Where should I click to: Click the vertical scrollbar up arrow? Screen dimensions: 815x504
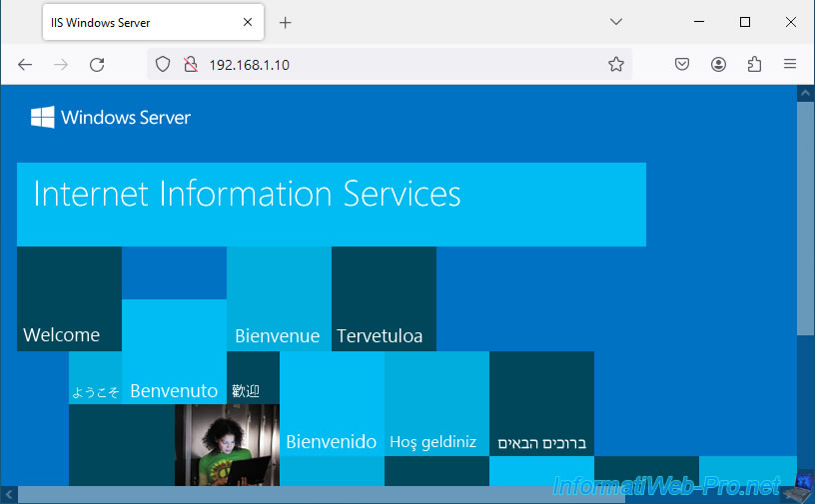806,94
